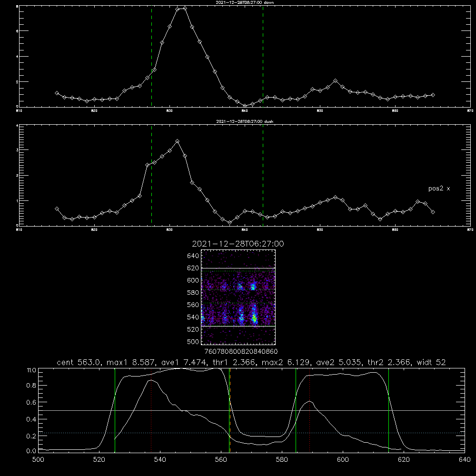This screenshot has width=476, height=476.
Task: Select the '2021-12-28T06:27:00' title above the spectrogram
Action: 238,244
